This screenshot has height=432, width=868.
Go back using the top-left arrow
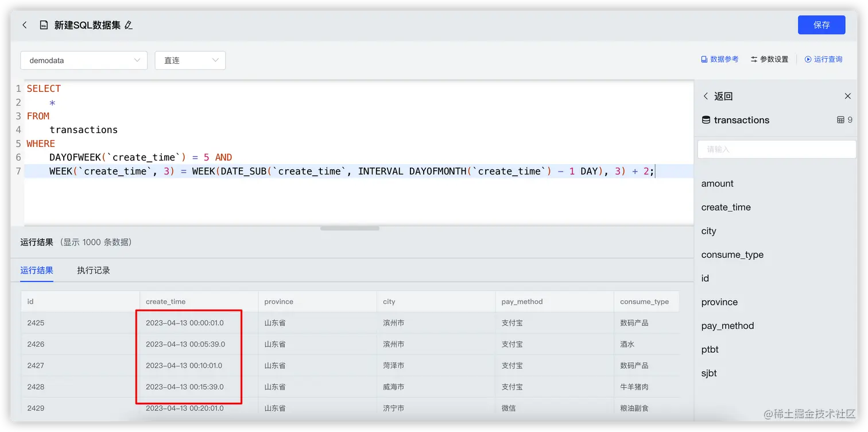tap(24, 25)
